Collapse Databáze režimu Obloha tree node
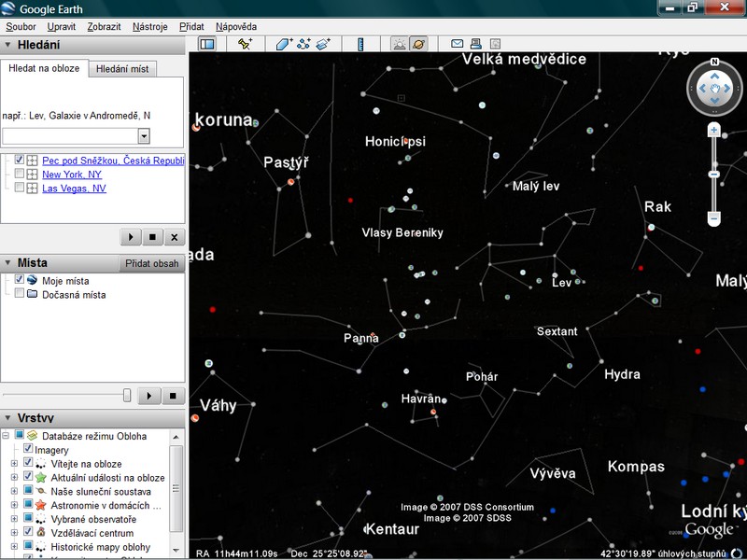This screenshot has height=560, width=747. pos(6,436)
